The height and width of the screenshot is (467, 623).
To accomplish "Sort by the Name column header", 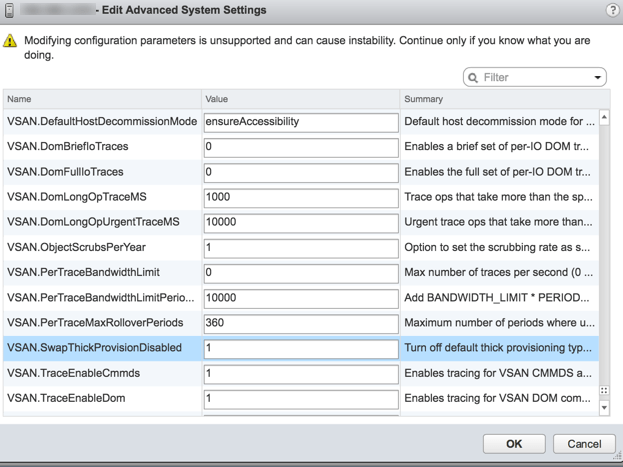I will click(100, 99).
